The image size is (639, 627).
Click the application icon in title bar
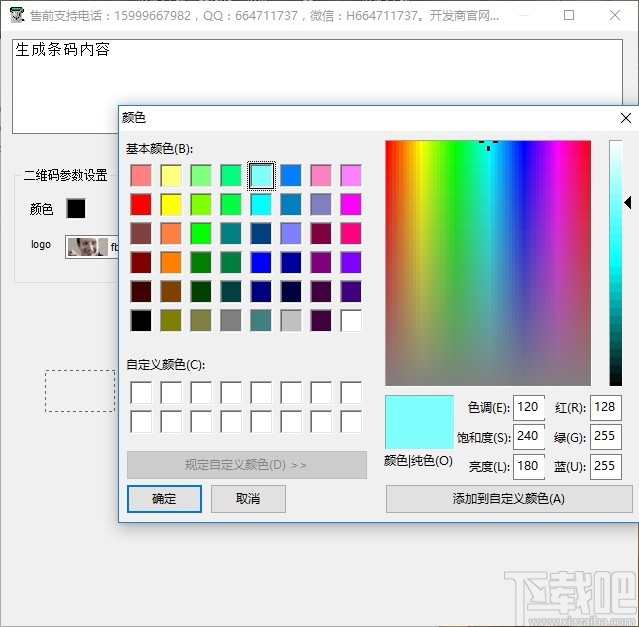tap(17, 15)
